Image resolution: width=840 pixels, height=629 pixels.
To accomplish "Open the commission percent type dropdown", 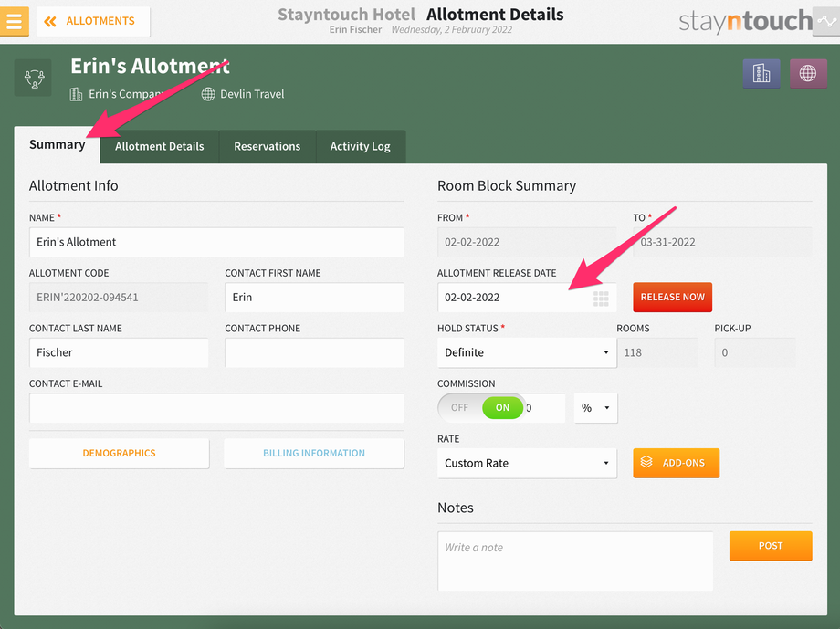I will click(x=595, y=408).
